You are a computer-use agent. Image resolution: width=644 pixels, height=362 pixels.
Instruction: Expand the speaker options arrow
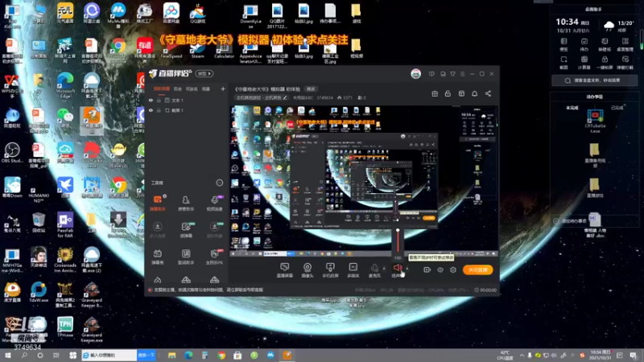tap(407, 269)
